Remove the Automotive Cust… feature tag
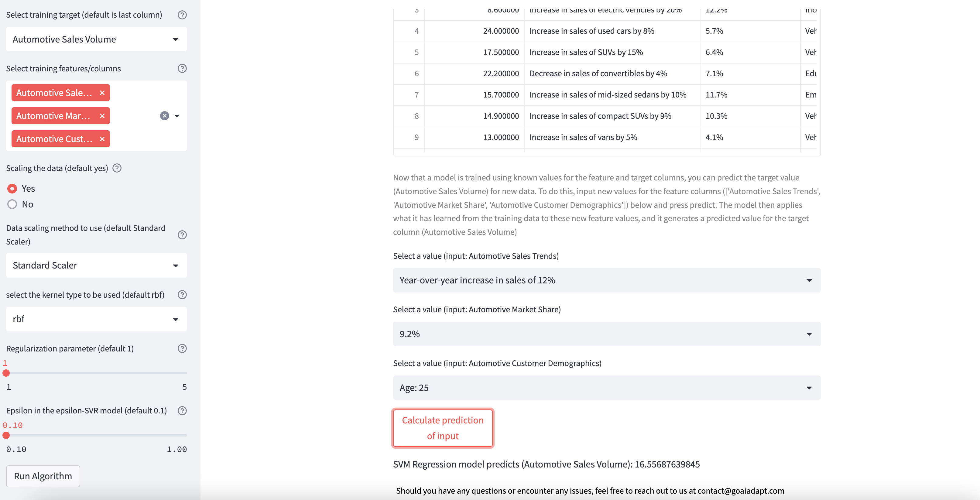 point(102,139)
